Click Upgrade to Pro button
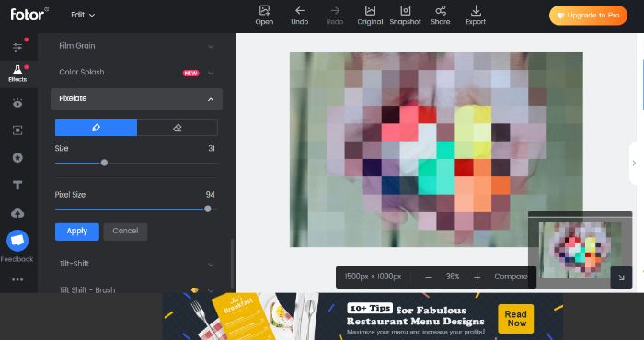This screenshot has height=340, width=644. click(x=588, y=16)
